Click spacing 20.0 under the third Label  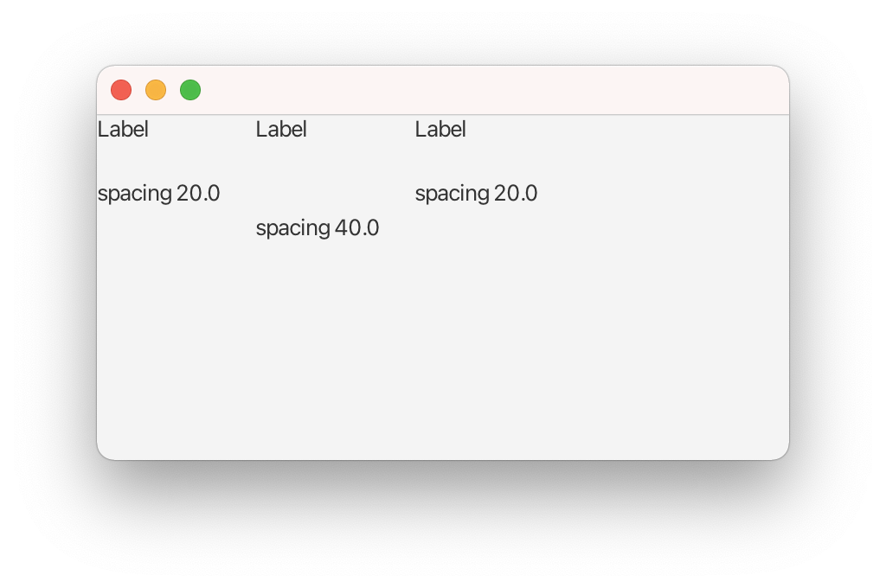(476, 194)
